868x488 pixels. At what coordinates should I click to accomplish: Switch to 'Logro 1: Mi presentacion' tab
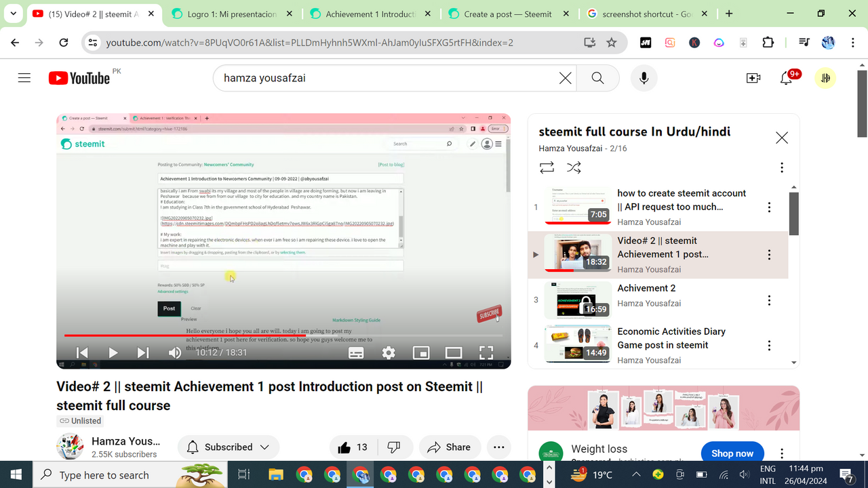(x=232, y=14)
